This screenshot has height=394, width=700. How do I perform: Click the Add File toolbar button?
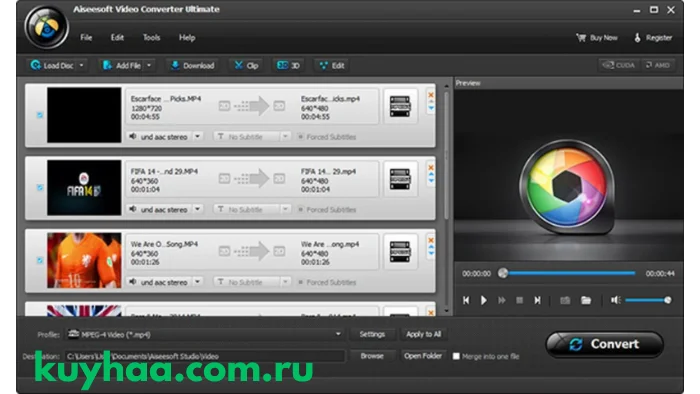(x=121, y=66)
